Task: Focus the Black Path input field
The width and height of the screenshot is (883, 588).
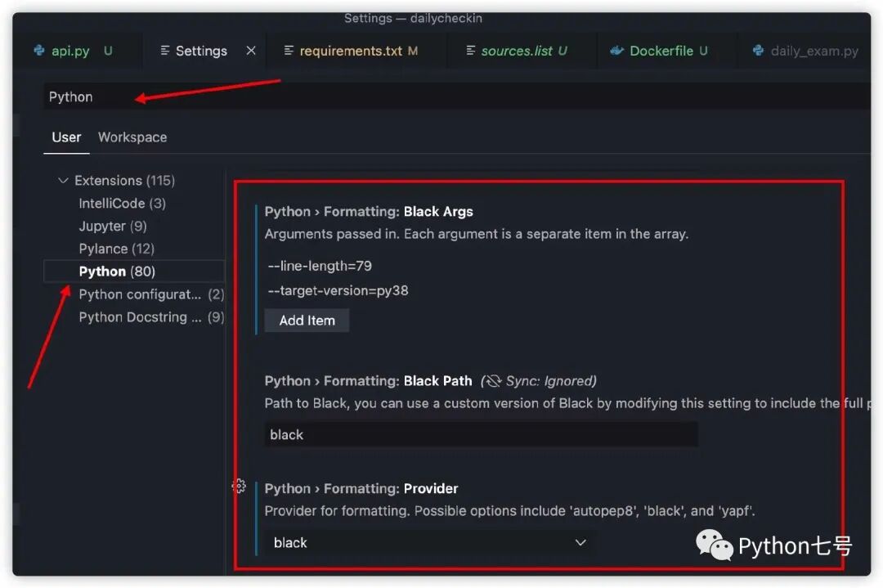Action: 481,434
